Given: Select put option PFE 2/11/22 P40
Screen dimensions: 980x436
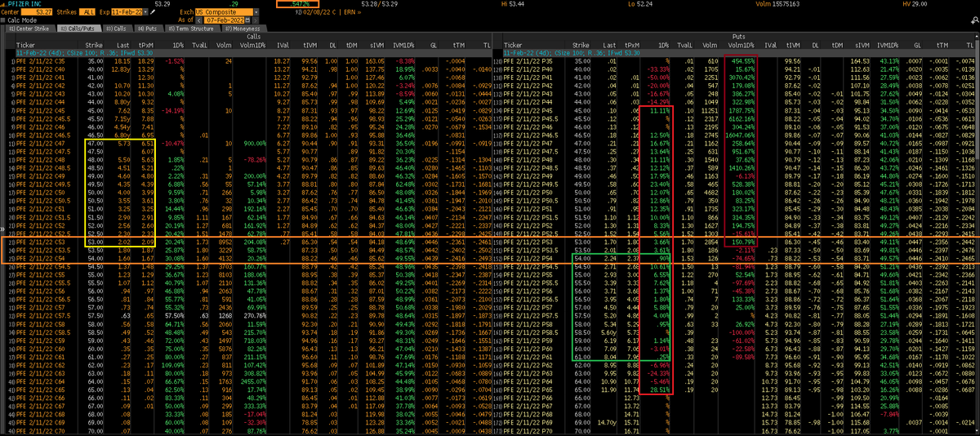Looking at the screenshot, I should pyautogui.click(x=526, y=69).
